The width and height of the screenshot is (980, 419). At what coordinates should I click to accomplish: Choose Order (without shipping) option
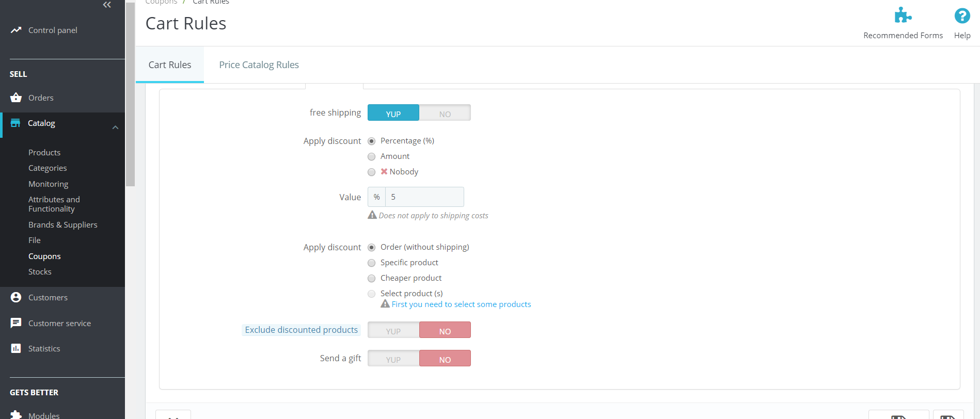tap(371, 247)
